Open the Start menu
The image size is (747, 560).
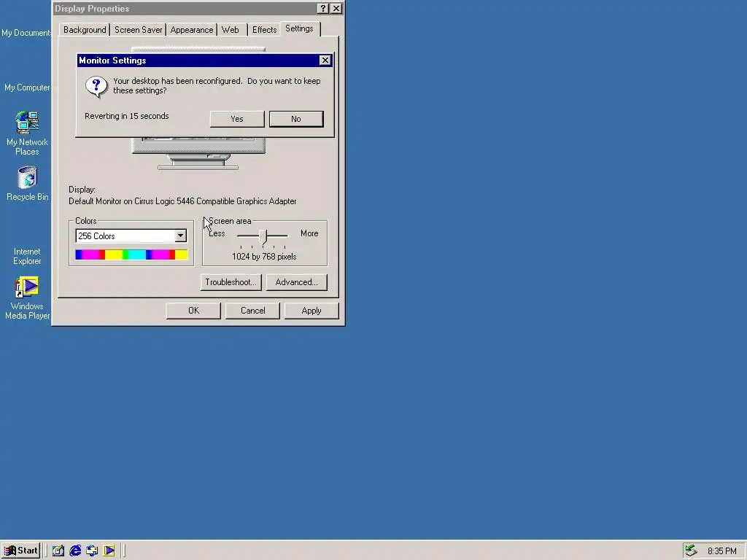tap(21, 551)
